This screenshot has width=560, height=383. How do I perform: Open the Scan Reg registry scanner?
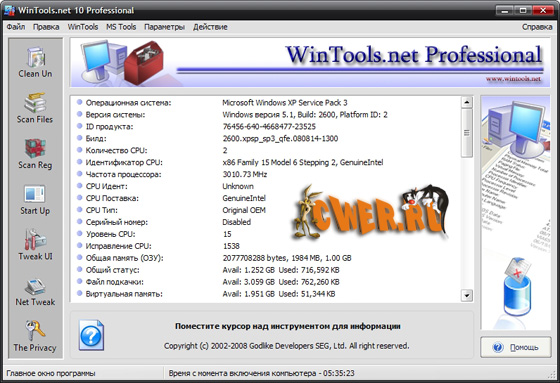[x=35, y=154]
